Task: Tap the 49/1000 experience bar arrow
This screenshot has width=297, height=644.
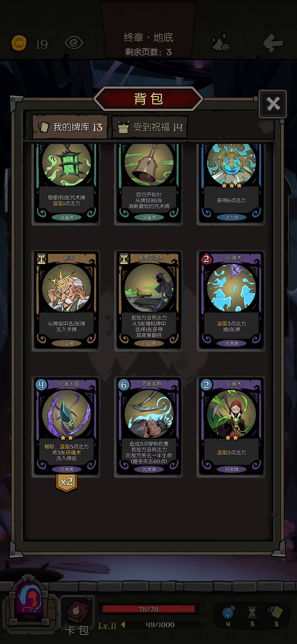Action: click(123, 625)
